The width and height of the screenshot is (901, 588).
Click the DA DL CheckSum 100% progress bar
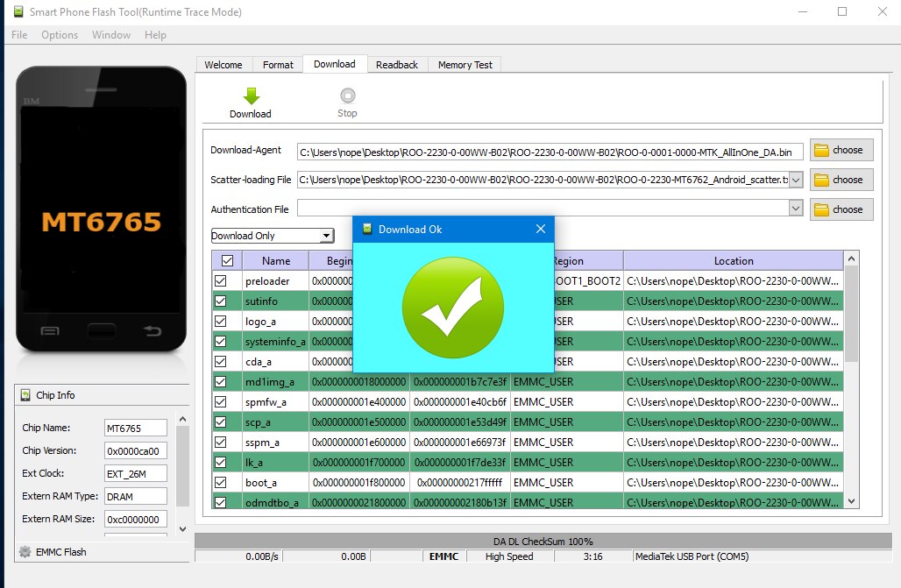point(543,541)
